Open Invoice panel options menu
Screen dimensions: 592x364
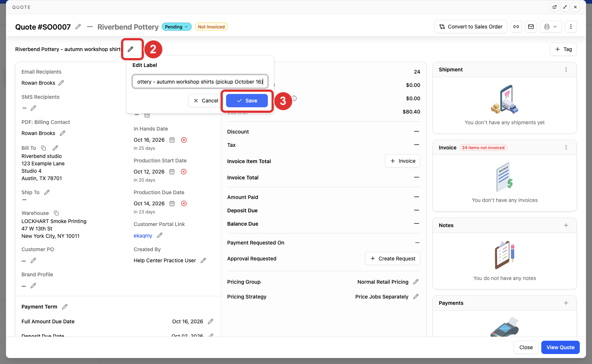tap(566, 148)
